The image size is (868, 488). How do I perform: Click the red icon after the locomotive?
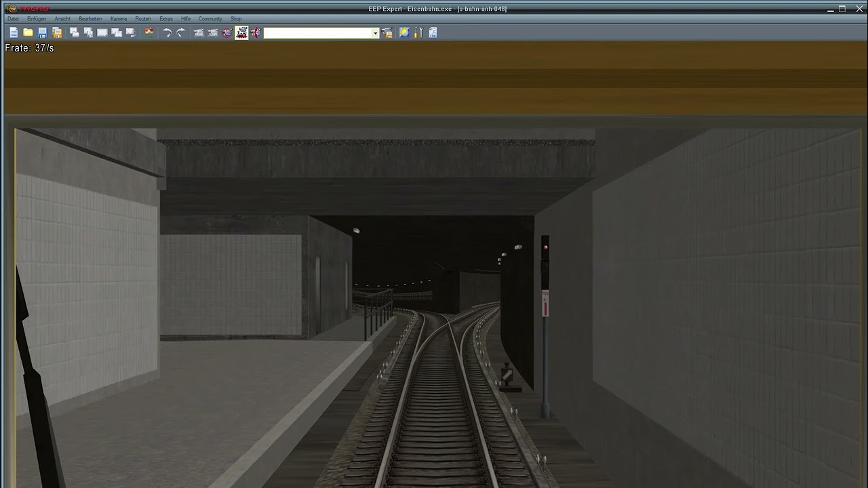coord(256,33)
